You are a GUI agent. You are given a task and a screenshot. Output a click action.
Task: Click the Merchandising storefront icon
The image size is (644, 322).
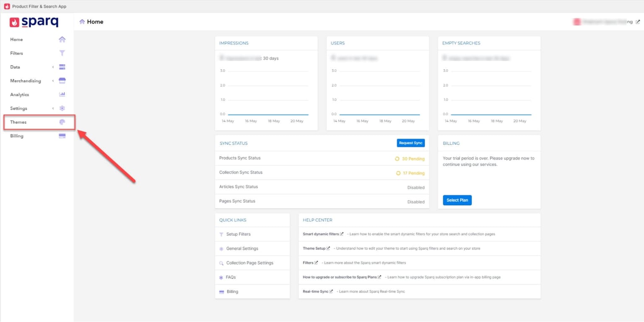(62, 81)
